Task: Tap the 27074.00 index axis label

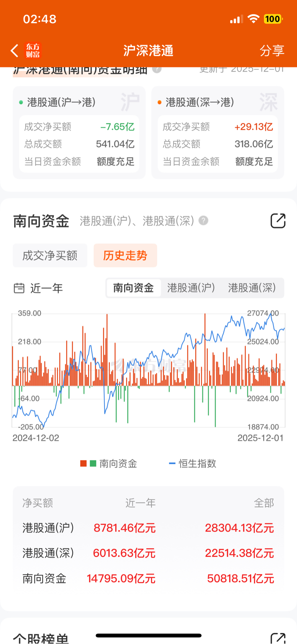Action: tap(263, 313)
